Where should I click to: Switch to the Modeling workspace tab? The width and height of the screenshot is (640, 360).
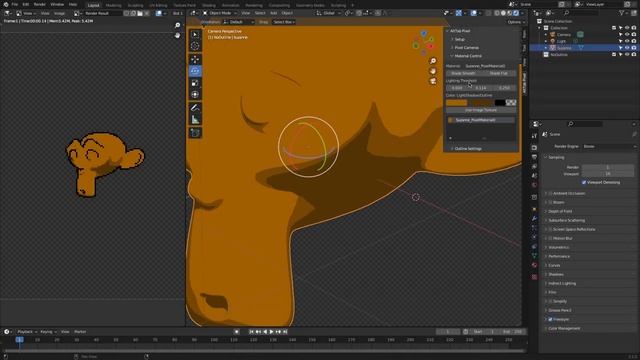tap(113, 5)
